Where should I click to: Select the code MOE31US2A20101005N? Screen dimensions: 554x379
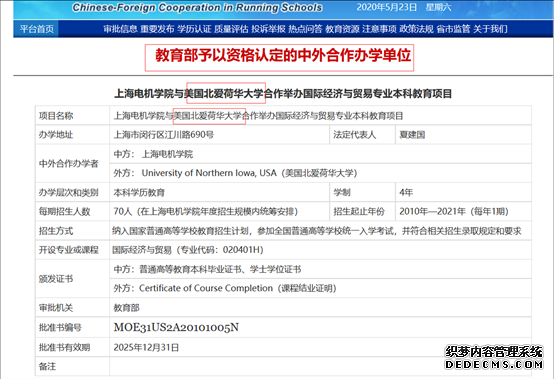click(x=176, y=327)
